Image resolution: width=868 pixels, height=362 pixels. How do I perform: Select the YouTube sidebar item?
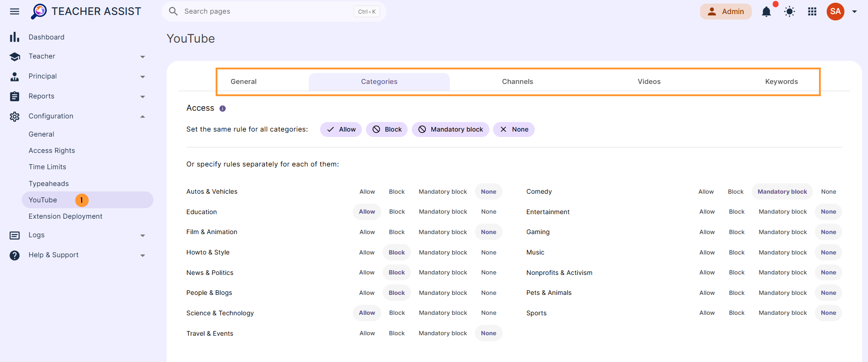[88, 200]
